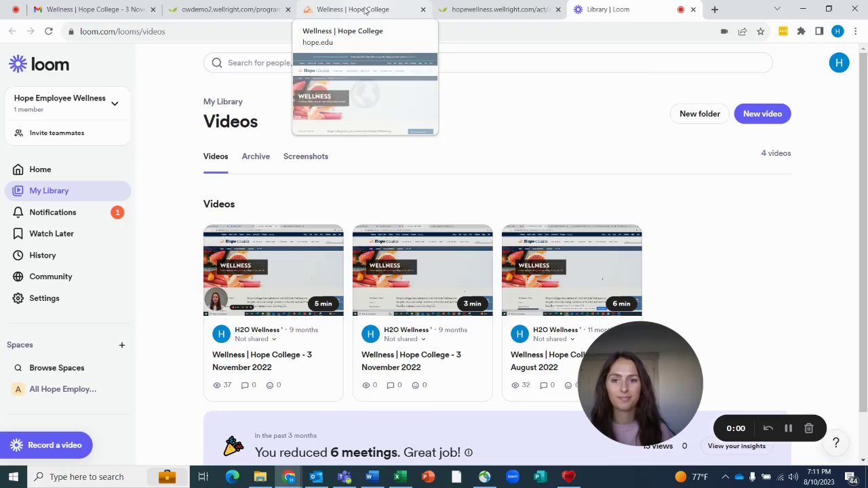Click the info icon beside Great job!
Image resolution: width=868 pixels, height=488 pixels.
(469, 453)
